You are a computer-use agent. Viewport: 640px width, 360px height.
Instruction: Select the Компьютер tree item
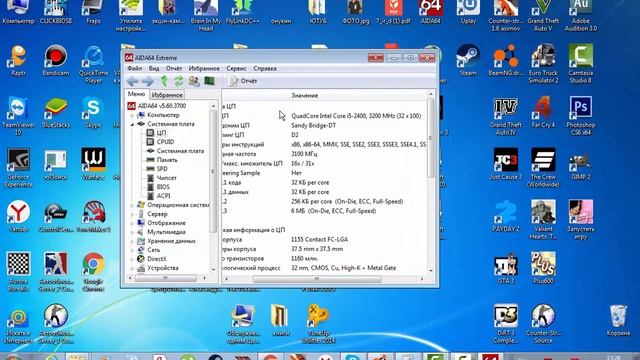[x=159, y=115]
